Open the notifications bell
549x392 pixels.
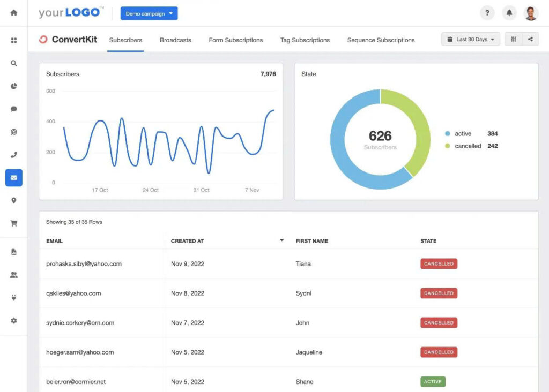point(509,13)
